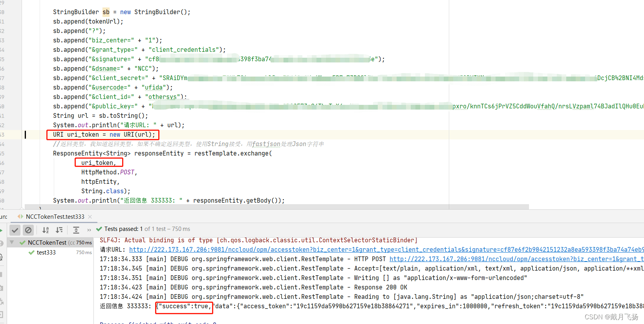Click the httpEntity argument line
The height and width of the screenshot is (324, 644).
coord(100,182)
